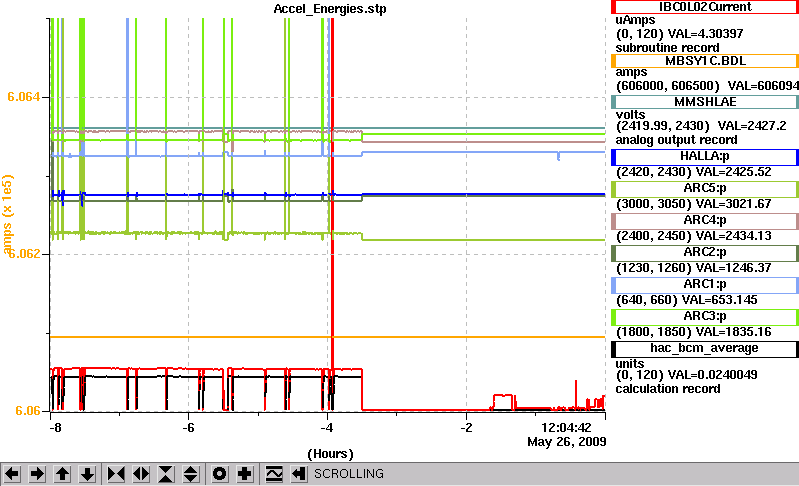This screenshot has width=799, height=486.
Task: Select the MBSY1C.BDL legend entry
Action: click(705, 61)
